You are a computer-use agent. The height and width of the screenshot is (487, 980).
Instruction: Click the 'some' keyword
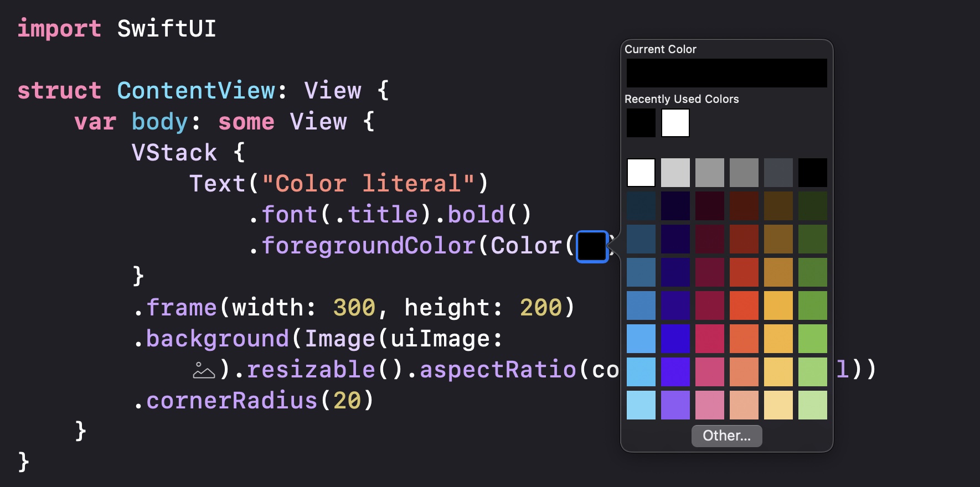(x=246, y=122)
